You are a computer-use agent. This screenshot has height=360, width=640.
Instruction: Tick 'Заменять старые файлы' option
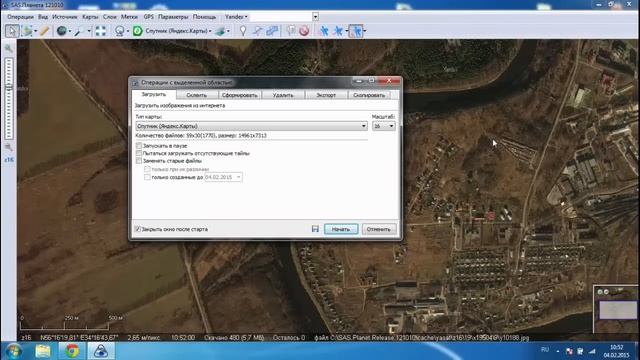tap(139, 161)
